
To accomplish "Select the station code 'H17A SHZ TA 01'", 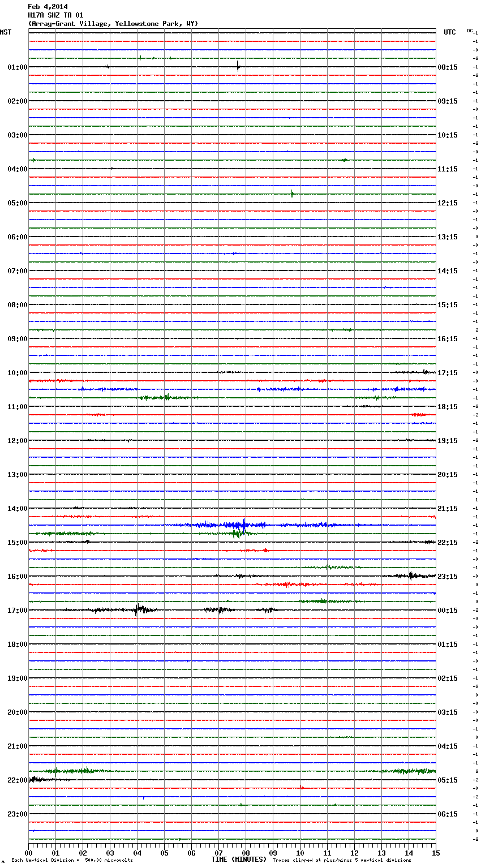I will pos(55,15).
